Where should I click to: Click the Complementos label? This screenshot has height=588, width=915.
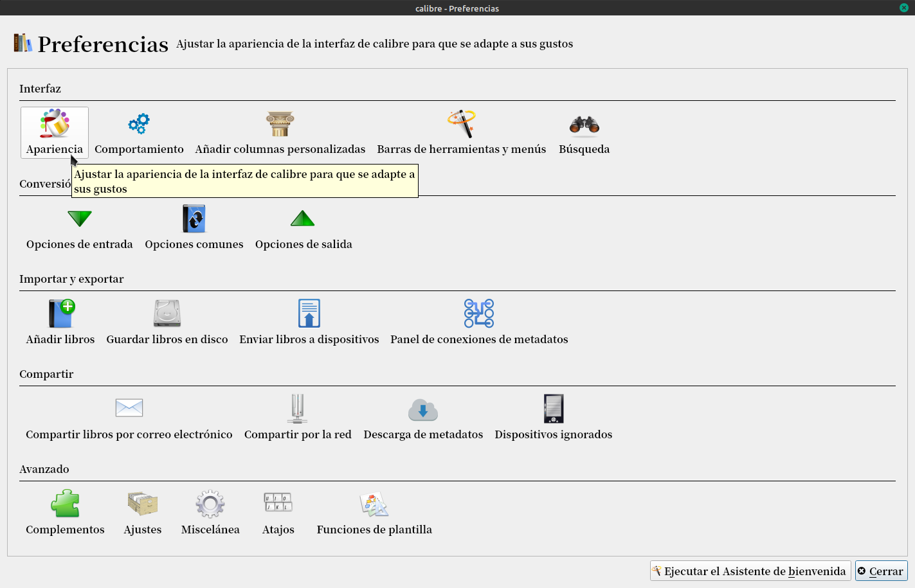point(65,530)
